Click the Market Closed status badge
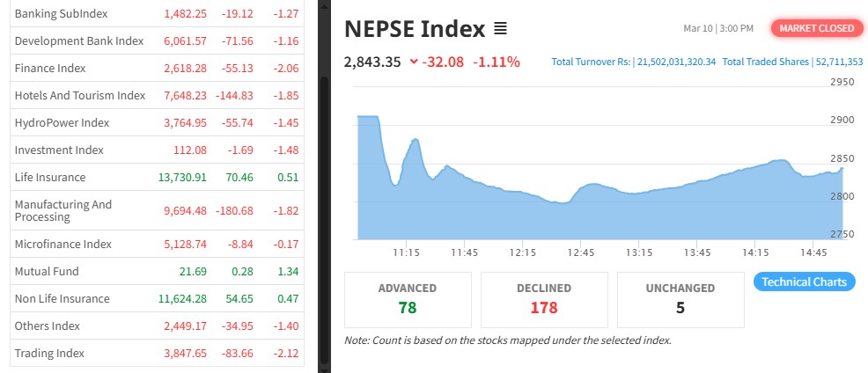The image size is (868, 373). point(816,28)
